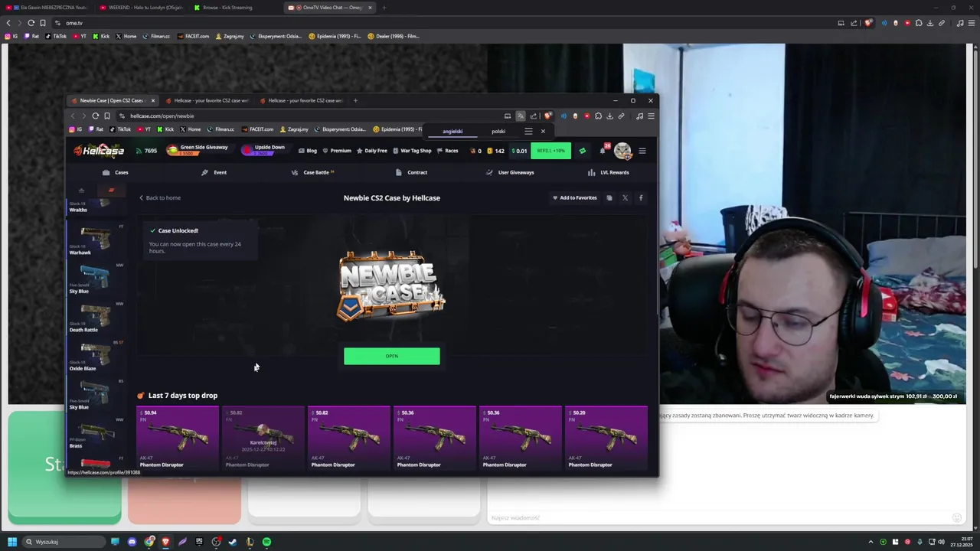Open Hellcase notifications bell
The width and height of the screenshot is (980, 551).
pos(603,150)
